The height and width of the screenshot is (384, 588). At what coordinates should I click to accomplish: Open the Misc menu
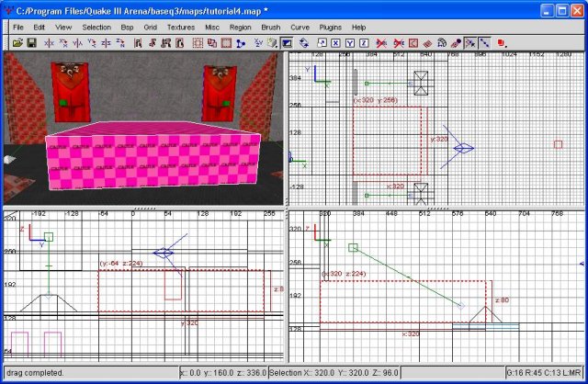click(212, 28)
